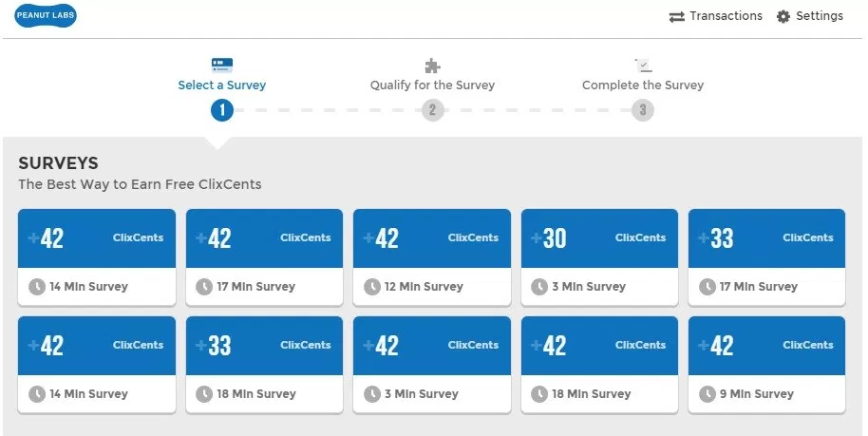Viewport: 868px width, 436px height.
Task: Click the 'SURVEYS' heading
Action: tap(58, 162)
